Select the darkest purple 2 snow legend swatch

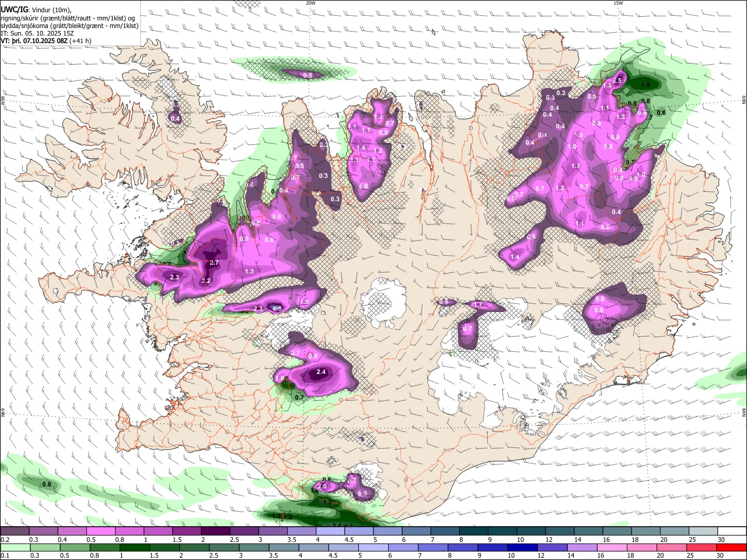(216, 531)
